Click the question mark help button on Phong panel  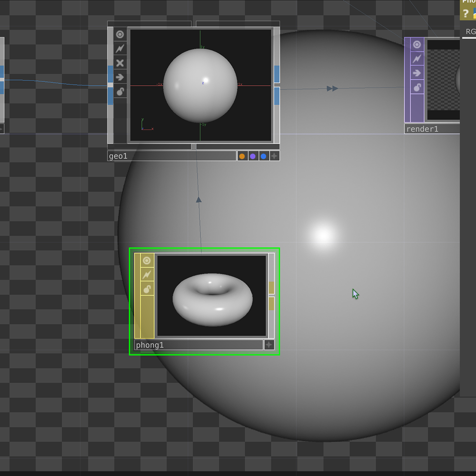coord(466,14)
